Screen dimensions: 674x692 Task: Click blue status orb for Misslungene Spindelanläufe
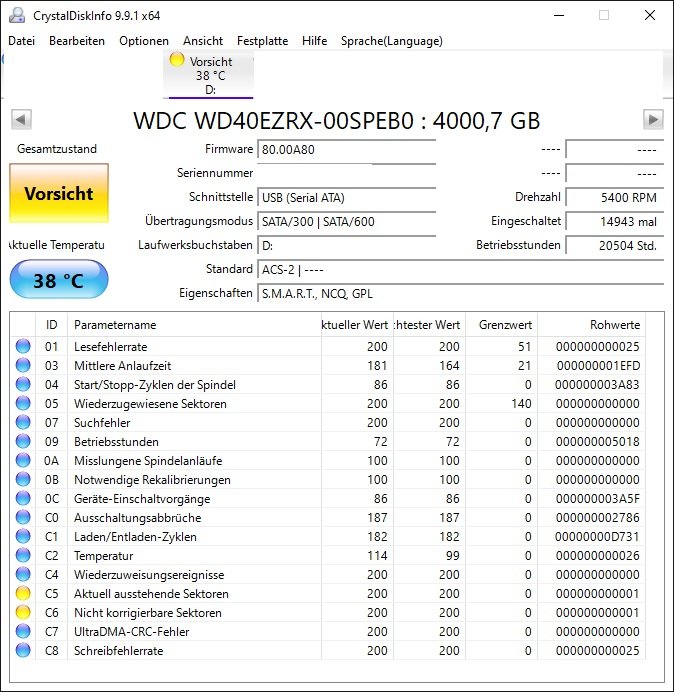pyautogui.click(x=23, y=460)
